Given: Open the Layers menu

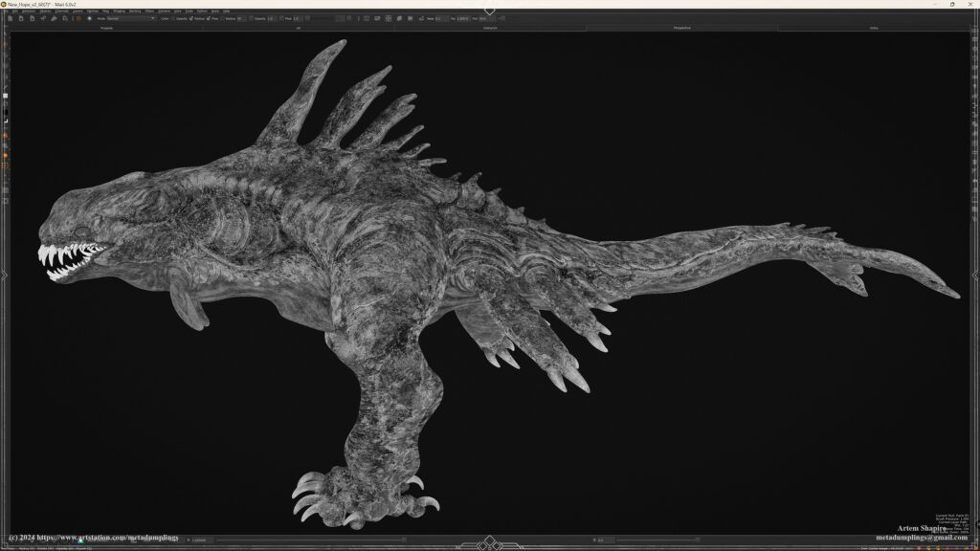Looking at the screenshot, I should click(78, 11).
